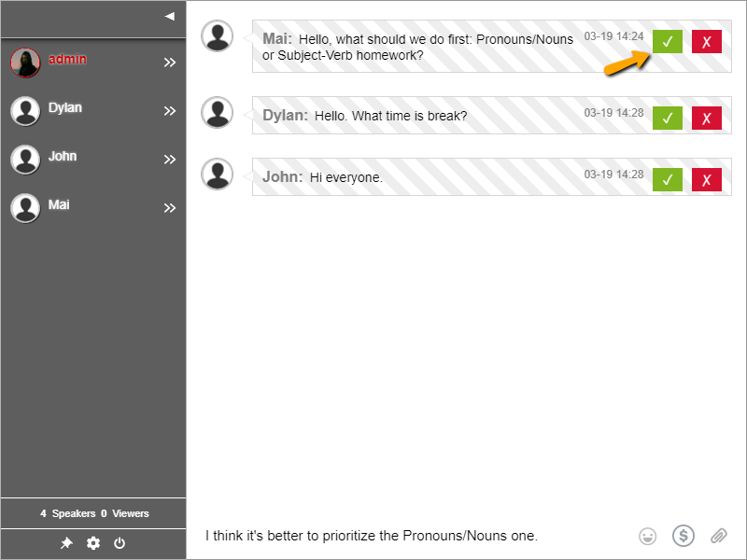Select the admin user avatar in sidebar
Viewport: 747px width, 560px height.
25,63
